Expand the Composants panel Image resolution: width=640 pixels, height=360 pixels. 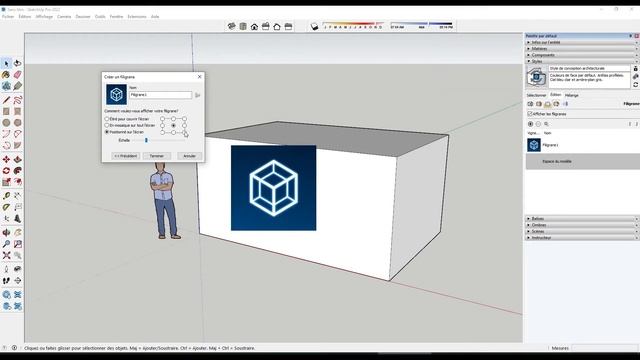pyautogui.click(x=582, y=55)
